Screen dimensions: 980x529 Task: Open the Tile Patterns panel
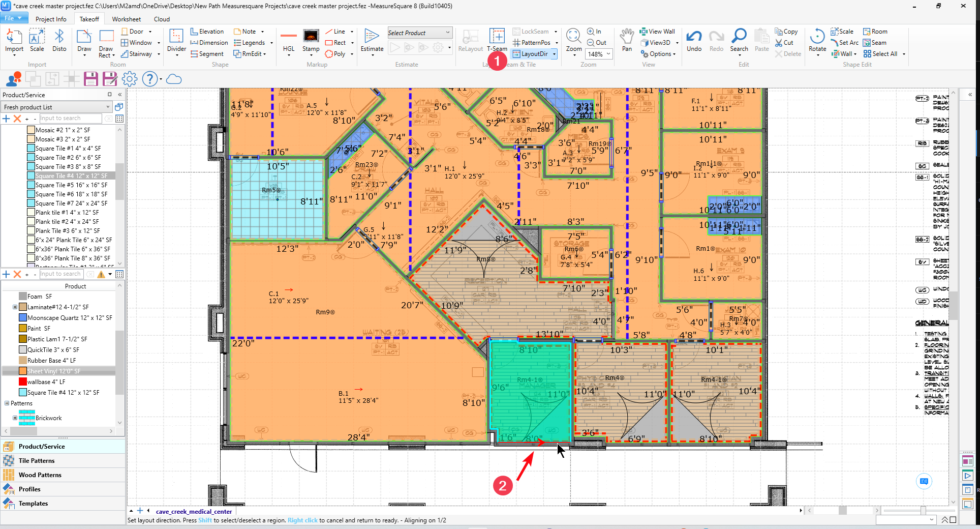click(x=63, y=461)
